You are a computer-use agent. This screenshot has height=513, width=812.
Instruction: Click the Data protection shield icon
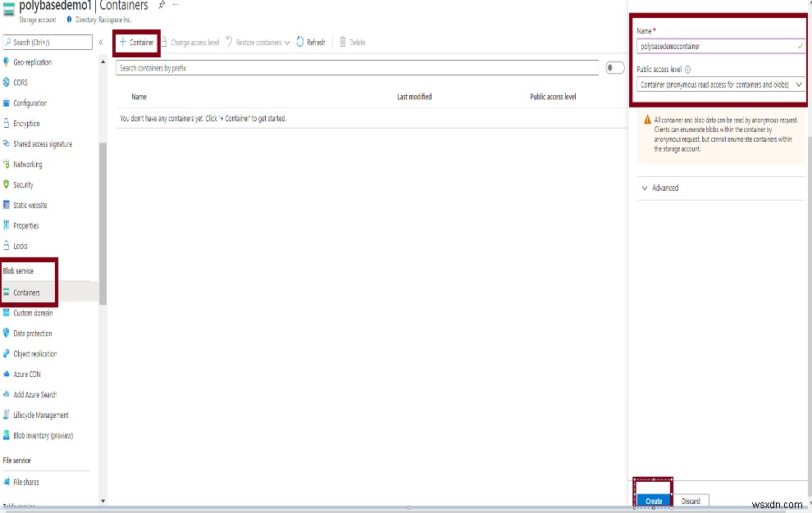(x=7, y=333)
